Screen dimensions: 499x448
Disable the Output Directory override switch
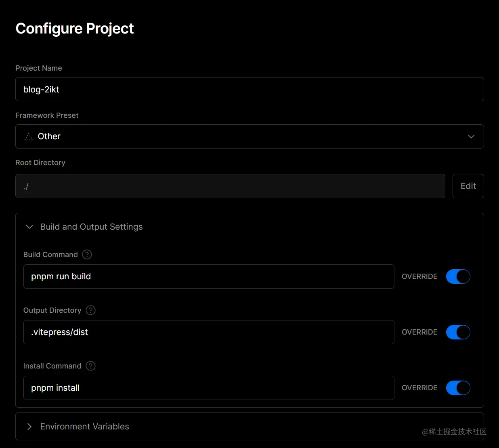[x=458, y=332]
